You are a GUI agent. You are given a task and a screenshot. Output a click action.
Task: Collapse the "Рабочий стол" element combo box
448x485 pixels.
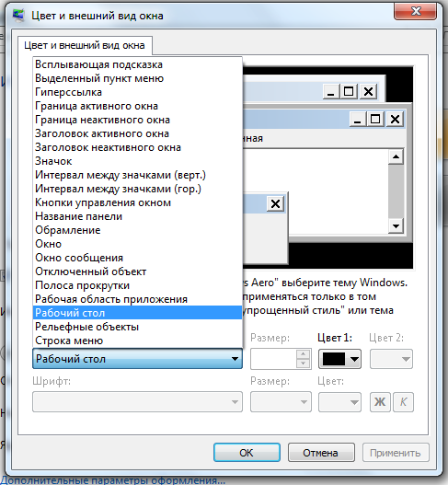137,359
